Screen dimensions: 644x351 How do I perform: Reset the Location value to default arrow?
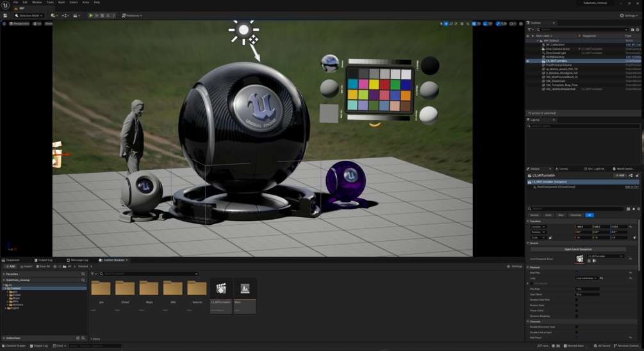coord(631,227)
